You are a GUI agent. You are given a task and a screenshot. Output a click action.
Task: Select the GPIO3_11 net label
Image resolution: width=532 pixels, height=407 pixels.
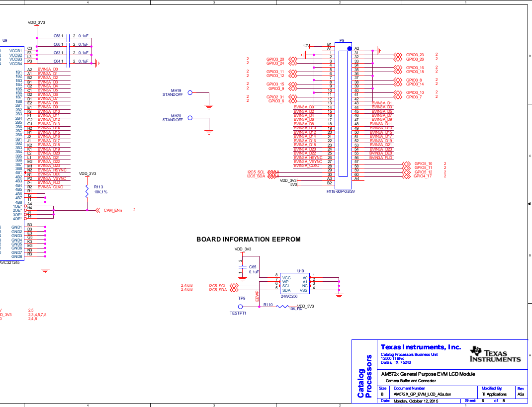(275, 72)
